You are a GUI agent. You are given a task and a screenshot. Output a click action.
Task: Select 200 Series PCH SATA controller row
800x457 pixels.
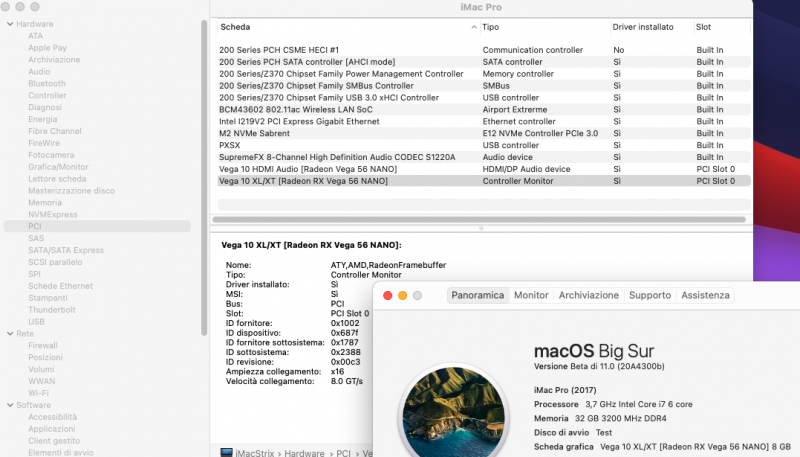click(484, 62)
